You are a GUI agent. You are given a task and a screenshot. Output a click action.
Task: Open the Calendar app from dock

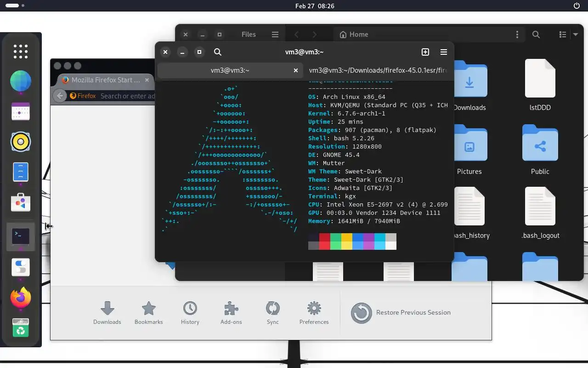pyautogui.click(x=21, y=112)
